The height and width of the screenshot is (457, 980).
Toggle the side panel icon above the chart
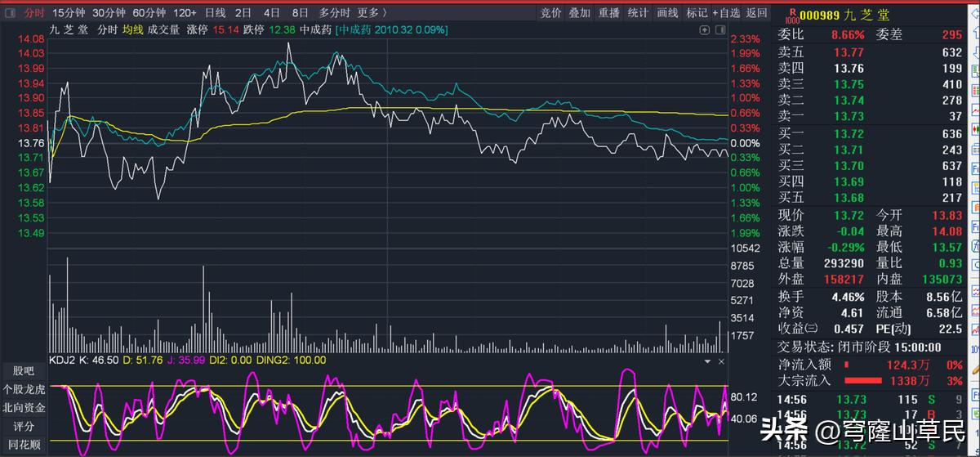(720, 29)
